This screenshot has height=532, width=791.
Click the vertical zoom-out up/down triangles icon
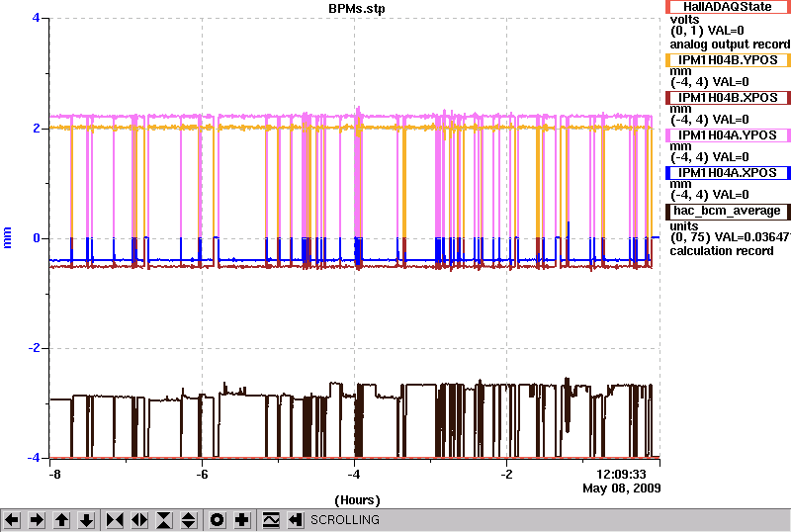tap(189, 520)
